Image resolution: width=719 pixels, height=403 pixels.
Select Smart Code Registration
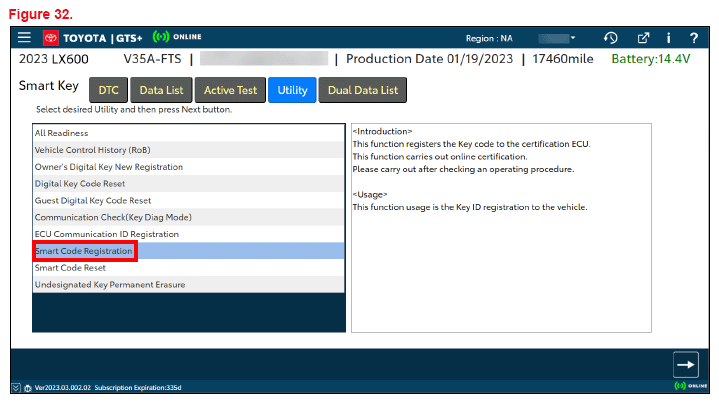pyautogui.click(x=188, y=251)
